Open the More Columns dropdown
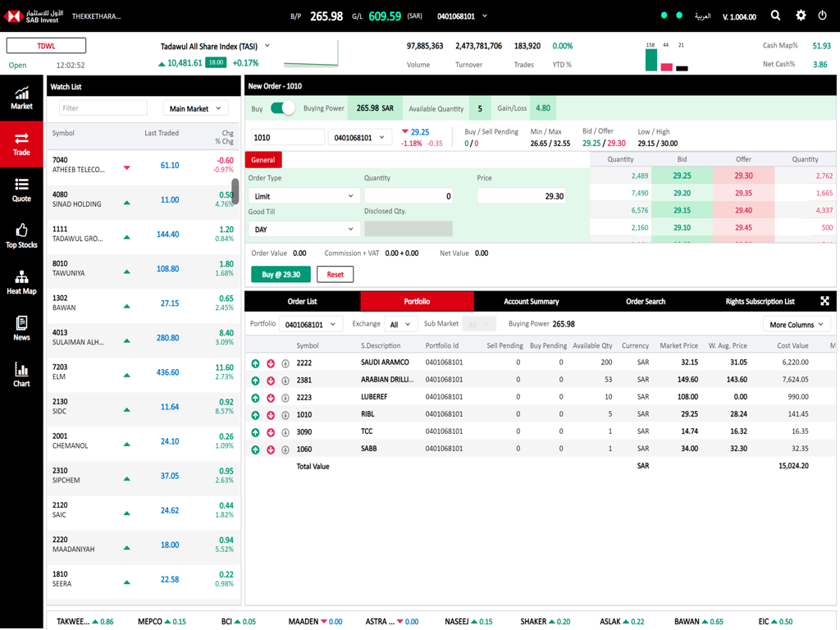Image resolution: width=840 pixels, height=630 pixels. [797, 323]
